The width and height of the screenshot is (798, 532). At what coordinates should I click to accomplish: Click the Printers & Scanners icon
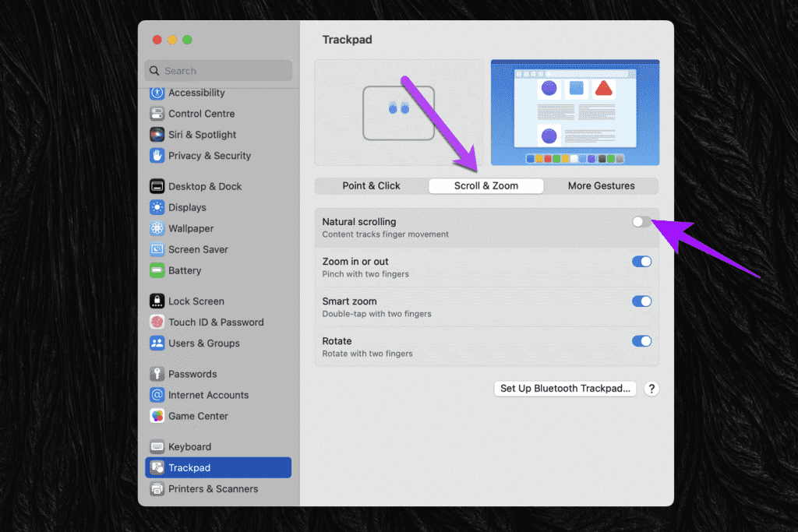click(x=157, y=488)
